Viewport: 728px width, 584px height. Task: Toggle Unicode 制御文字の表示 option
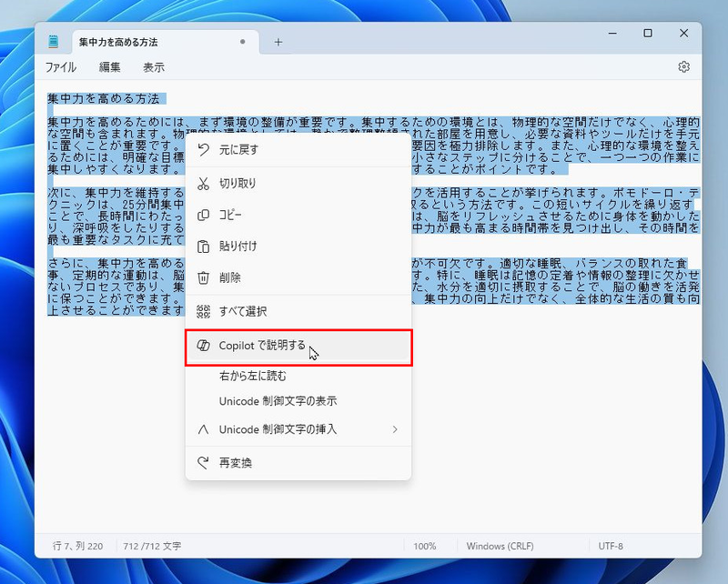click(x=298, y=401)
